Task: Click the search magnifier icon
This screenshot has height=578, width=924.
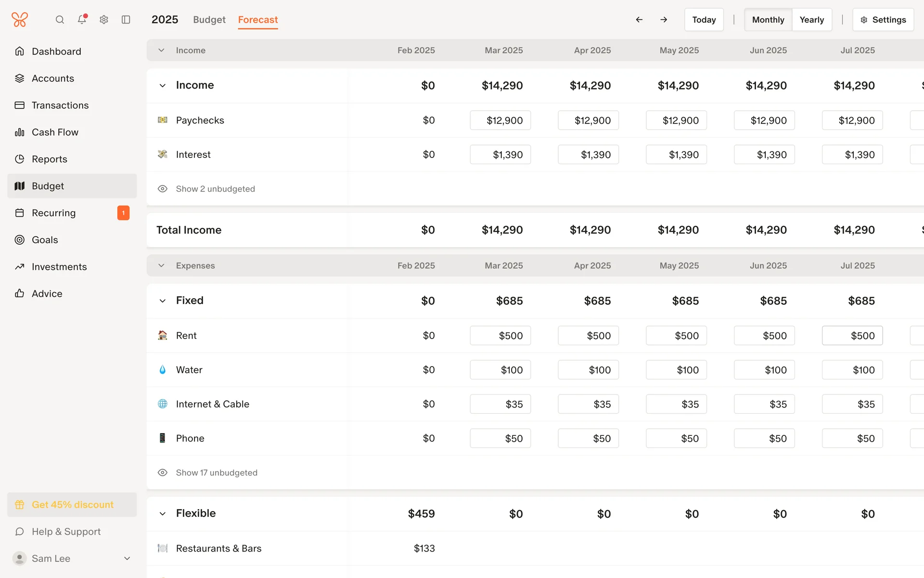Action: 60,20
